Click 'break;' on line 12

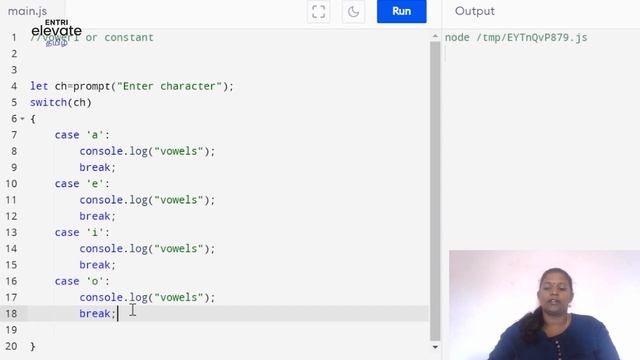pos(98,216)
